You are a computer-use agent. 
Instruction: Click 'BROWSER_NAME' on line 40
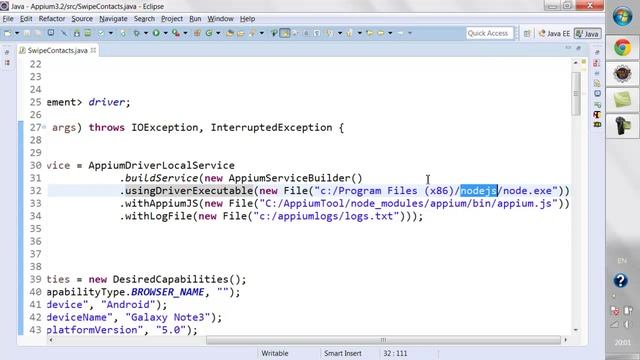[x=167, y=292]
